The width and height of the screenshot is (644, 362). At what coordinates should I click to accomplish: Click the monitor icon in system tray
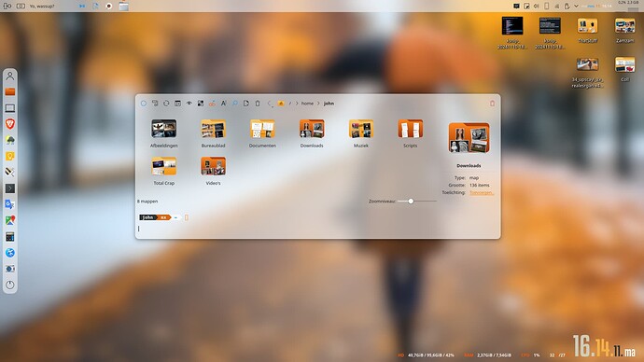tap(516, 6)
